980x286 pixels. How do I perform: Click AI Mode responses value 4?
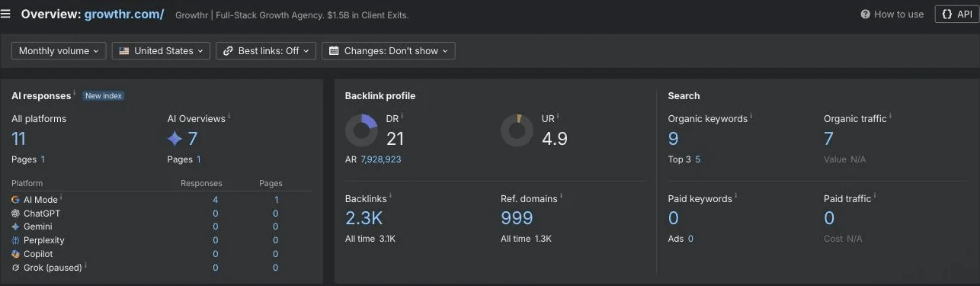pos(216,200)
